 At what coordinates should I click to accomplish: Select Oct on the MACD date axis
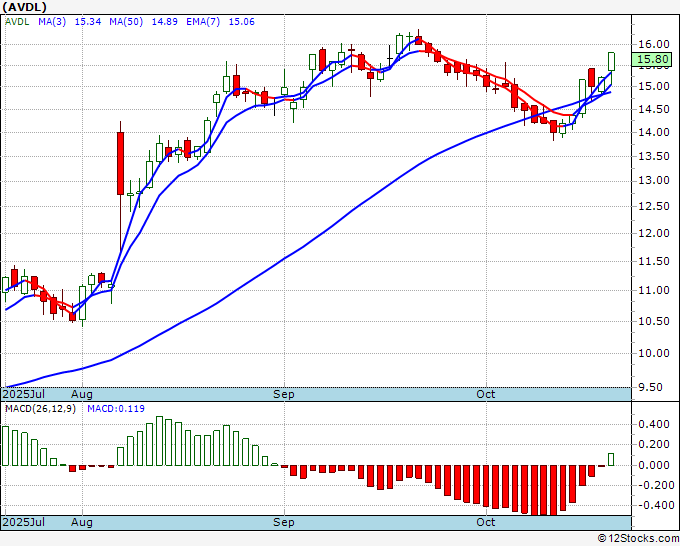point(485,522)
